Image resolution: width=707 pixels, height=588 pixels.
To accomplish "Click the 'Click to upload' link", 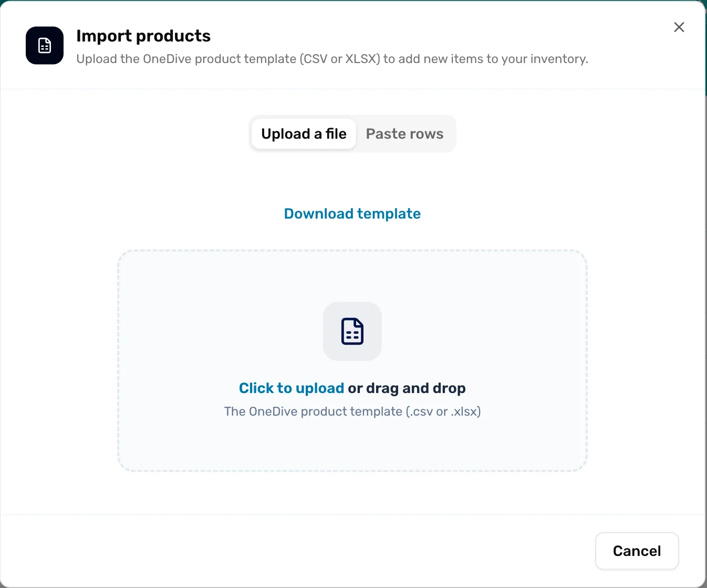I will click(x=292, y=388).
